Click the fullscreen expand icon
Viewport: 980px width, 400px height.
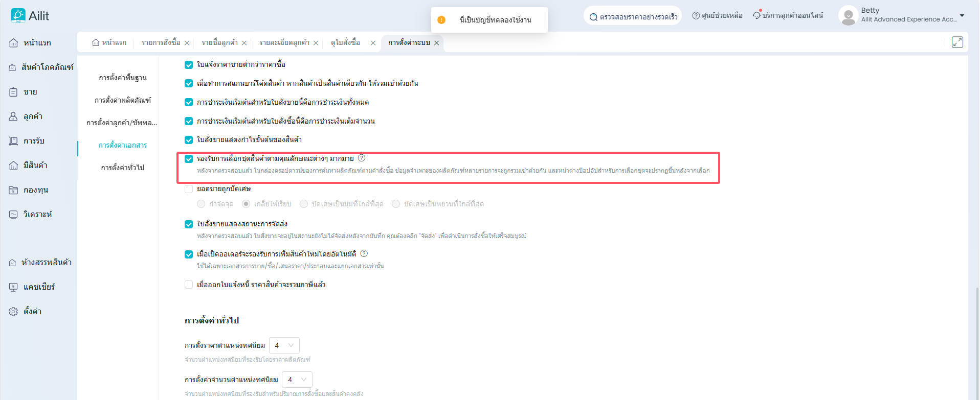click(957, 42)
